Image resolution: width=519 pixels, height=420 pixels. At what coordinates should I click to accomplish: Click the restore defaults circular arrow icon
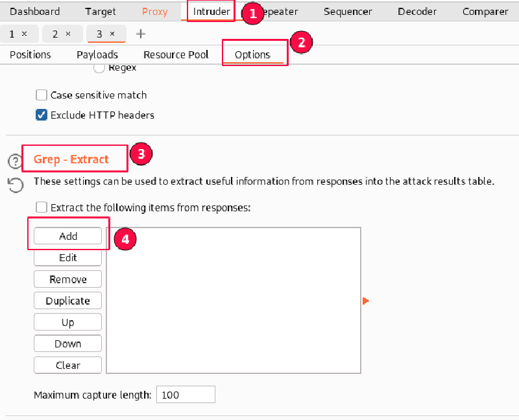(15, 185)
